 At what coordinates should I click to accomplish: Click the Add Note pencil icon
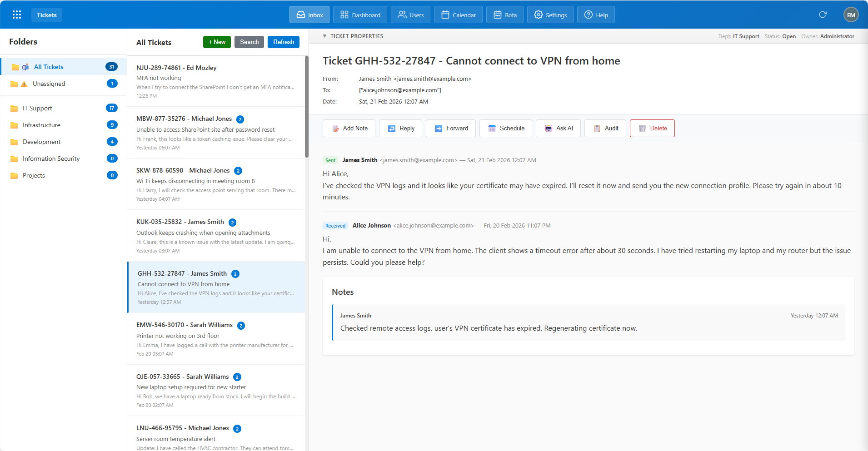coord(336,129)
